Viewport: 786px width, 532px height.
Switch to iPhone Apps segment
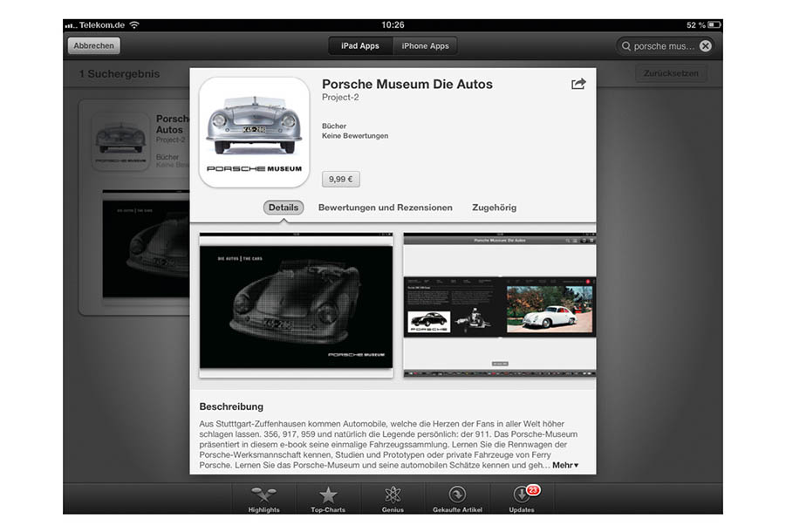[425, 45]
